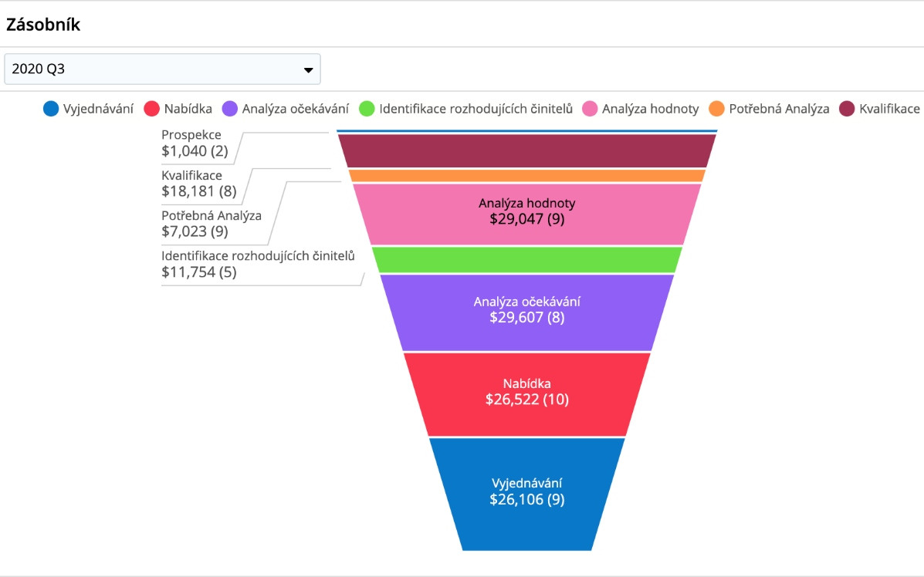Click the purple Analýza očekávání funnel segment
The height and width of the screenshot is (577, 924).
[x=527, y=310]
